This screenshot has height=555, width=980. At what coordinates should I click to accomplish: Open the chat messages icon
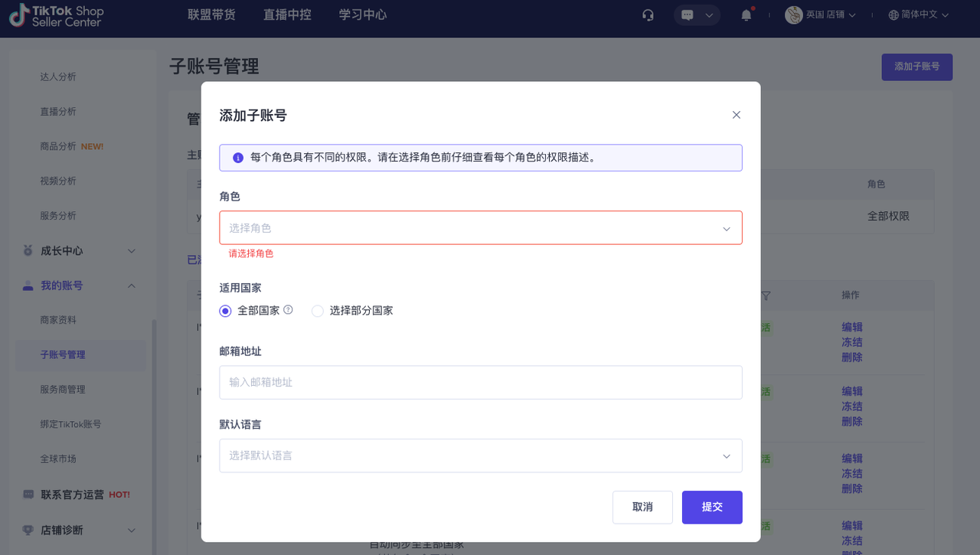pos(688,15)
